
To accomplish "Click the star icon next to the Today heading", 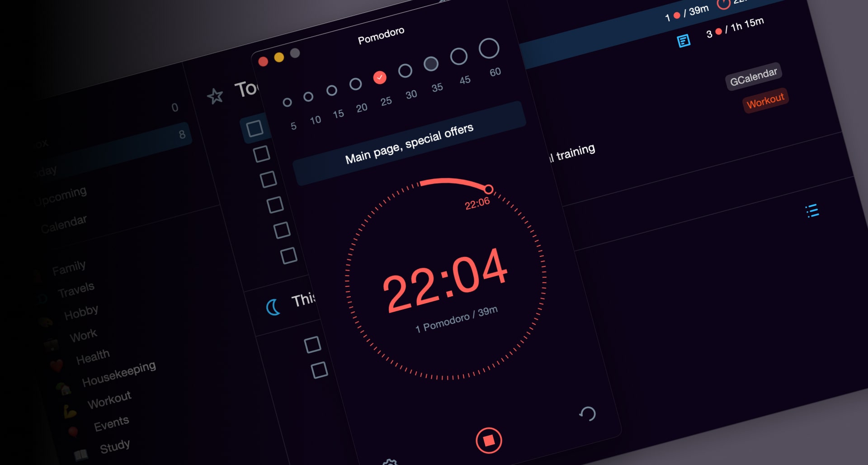I will tap(216, 95).
